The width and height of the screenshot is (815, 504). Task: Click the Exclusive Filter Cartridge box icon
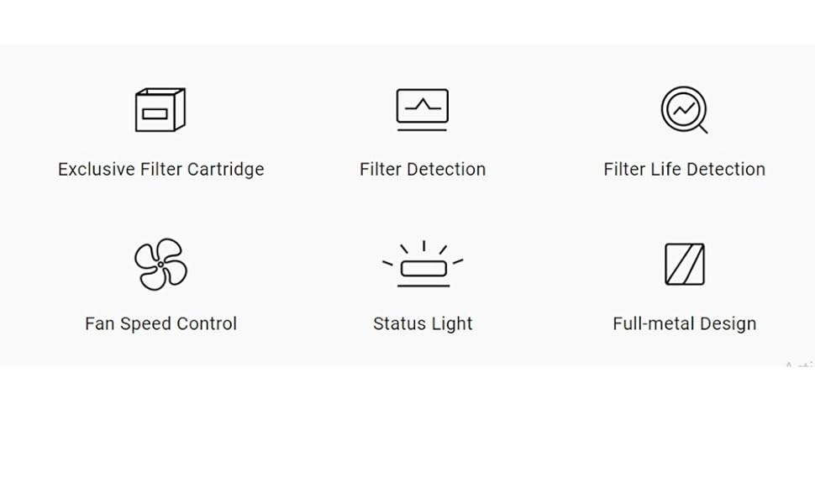[x=160, y=110]
